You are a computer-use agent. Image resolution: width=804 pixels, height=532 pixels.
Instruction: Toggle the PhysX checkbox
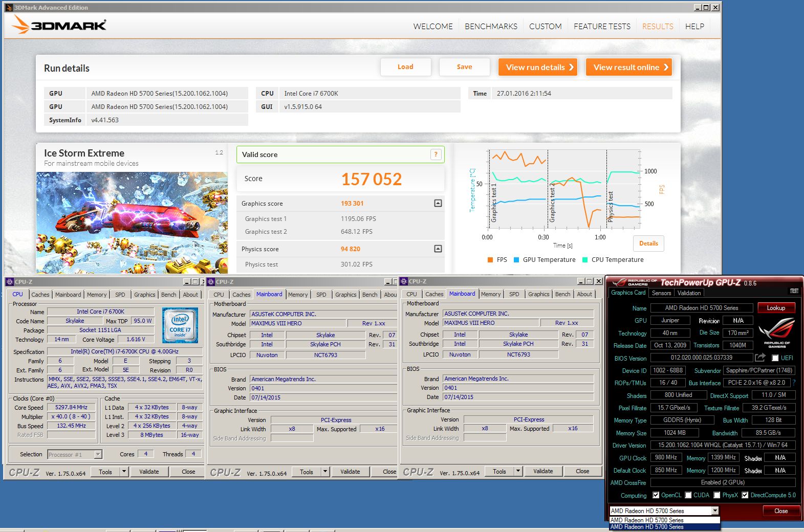coord(717,495)
